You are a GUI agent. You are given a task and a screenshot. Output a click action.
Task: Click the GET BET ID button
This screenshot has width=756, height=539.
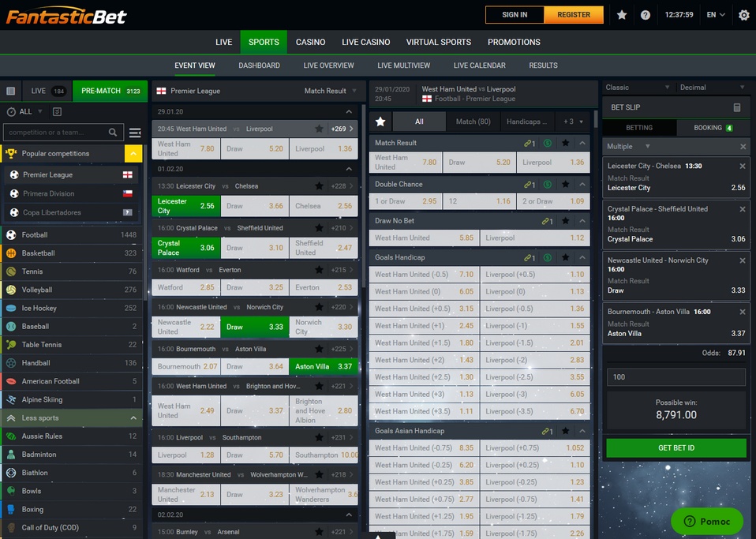click(x=676, y=448)
